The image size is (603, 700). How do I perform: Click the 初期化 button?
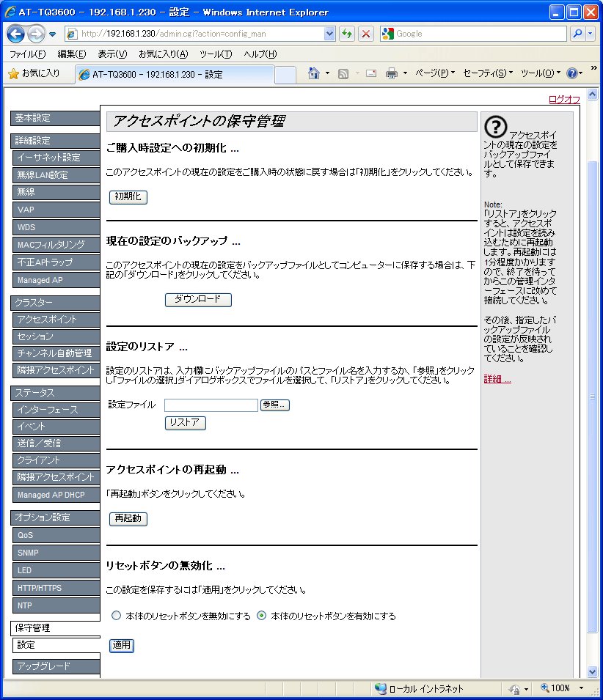click(128, 197)
